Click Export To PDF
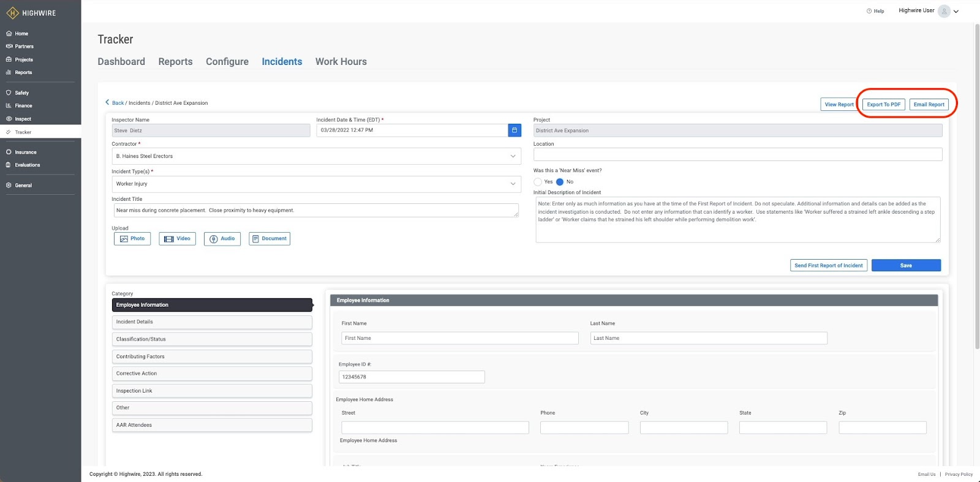The width and height of the screenshot is (980, 482). coord(884,105)
